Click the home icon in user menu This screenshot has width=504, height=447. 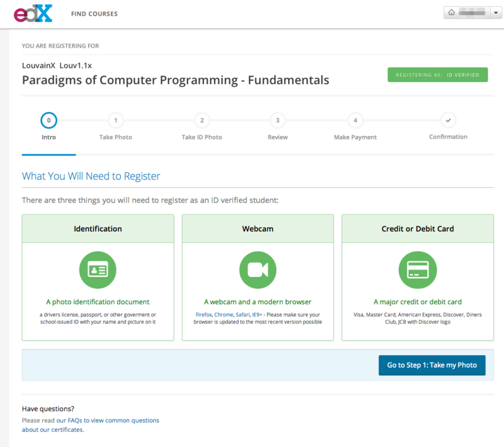point(451,13)
